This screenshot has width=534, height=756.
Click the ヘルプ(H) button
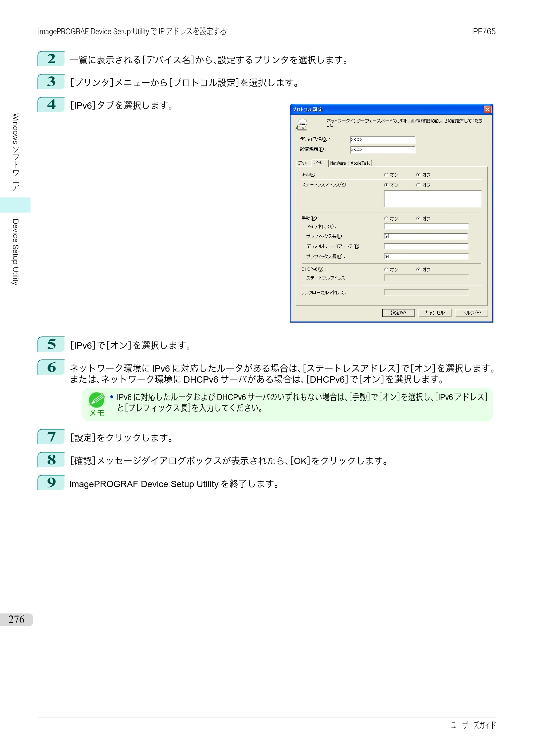(x=471, y=313)
